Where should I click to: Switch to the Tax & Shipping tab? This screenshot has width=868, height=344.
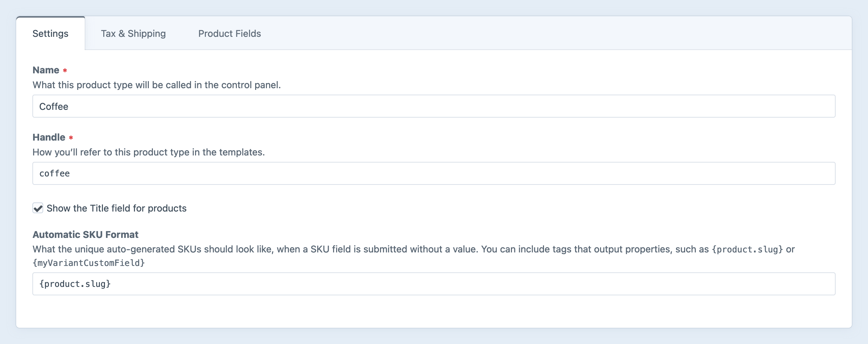(x=133, y=33)
